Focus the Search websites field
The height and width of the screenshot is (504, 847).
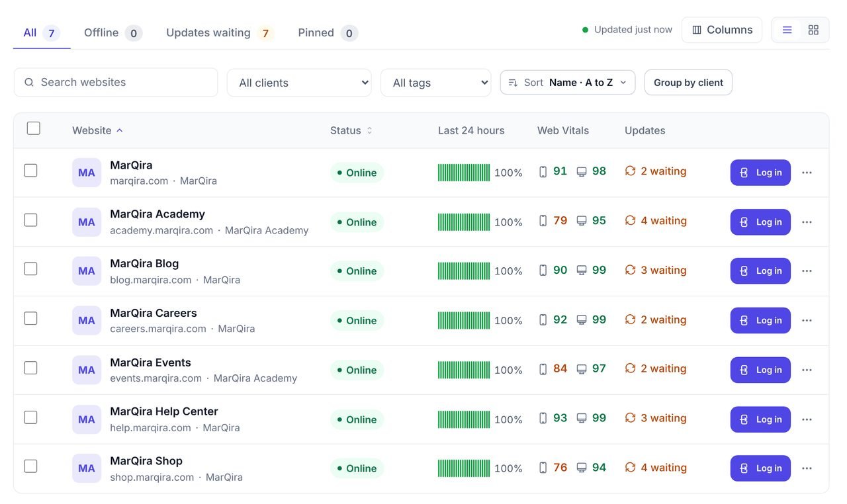(x=116, y=82)
